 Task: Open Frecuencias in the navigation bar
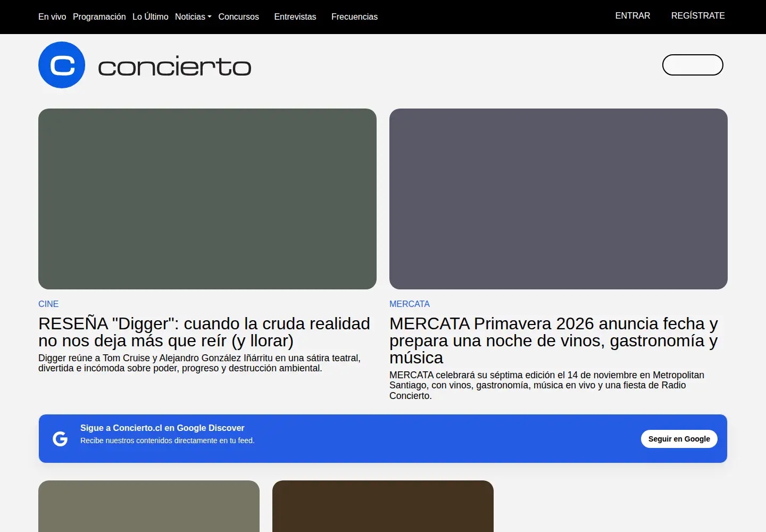[354, 16]
